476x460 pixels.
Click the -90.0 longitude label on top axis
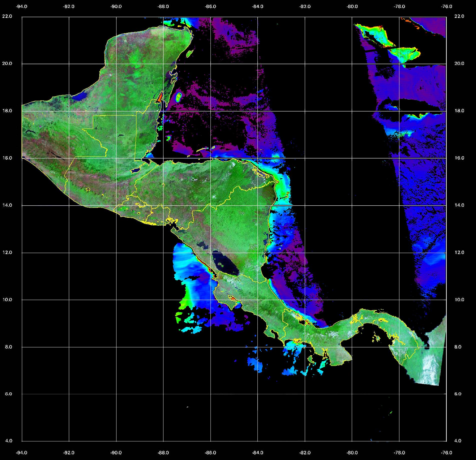pos(116,7)
